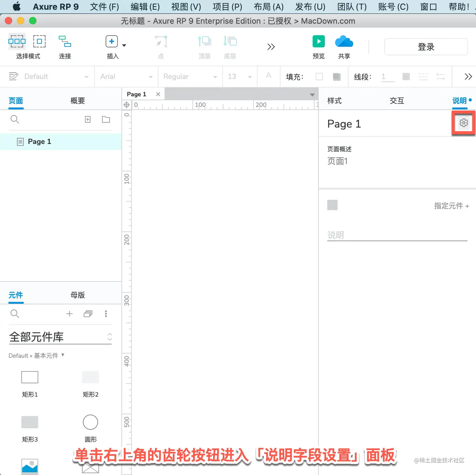Click the 说明 widget note input field
This screenshot has height=475, width=476.
click(397, 235)
